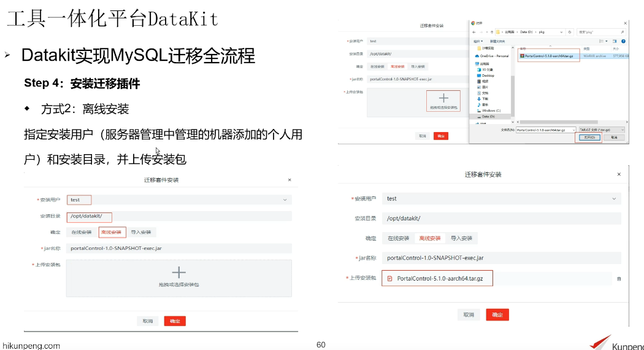644x350 pixels.
Task: Select 导入安装 tab in the bottom-right dialog
Action: (x=461, y=238)
